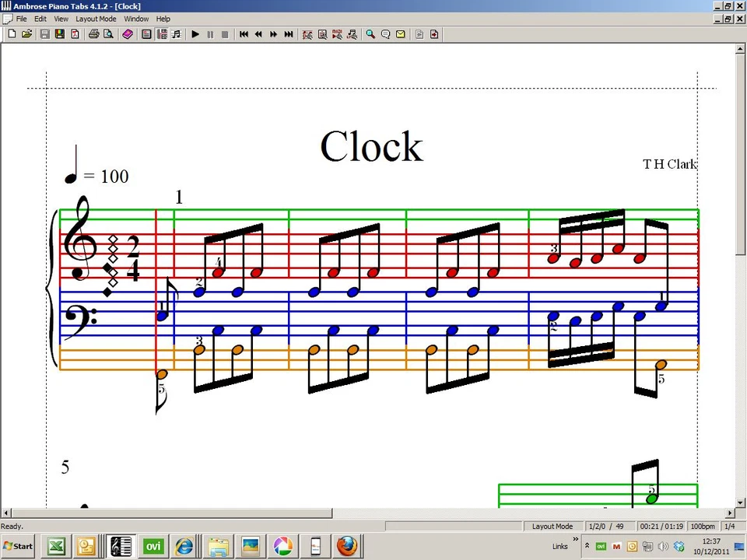Image resolution: width=747 pixels, height=560 pixels.
Task: Print the Clock score
Action: pos(93,33)
